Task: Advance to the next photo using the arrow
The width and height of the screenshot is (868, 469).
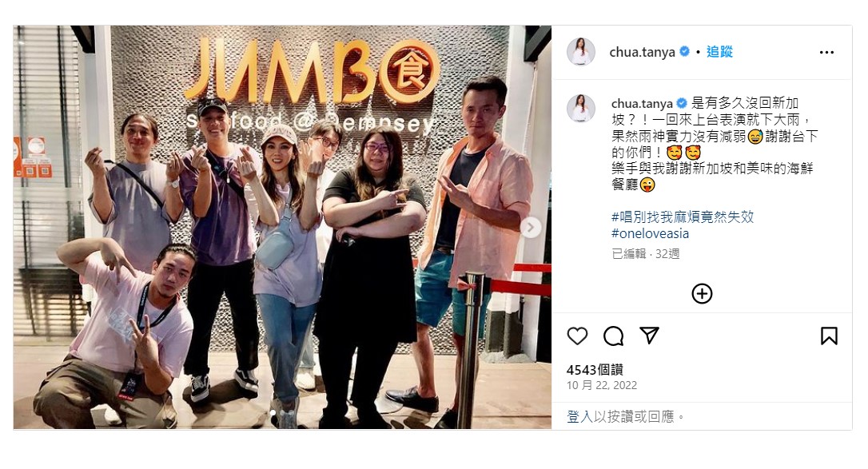Action: pos(531,228)
